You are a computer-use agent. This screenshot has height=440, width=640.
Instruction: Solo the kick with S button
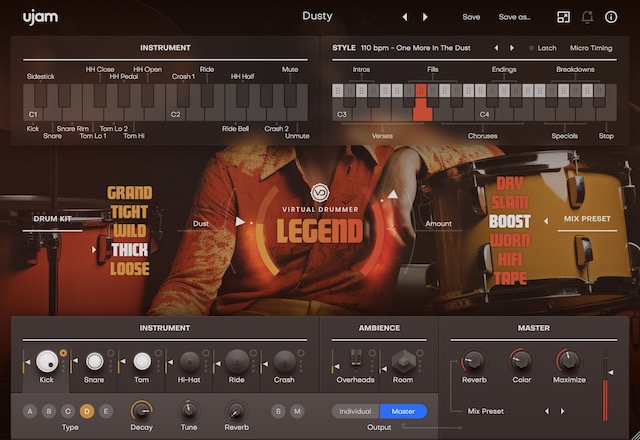coord(278,411)
